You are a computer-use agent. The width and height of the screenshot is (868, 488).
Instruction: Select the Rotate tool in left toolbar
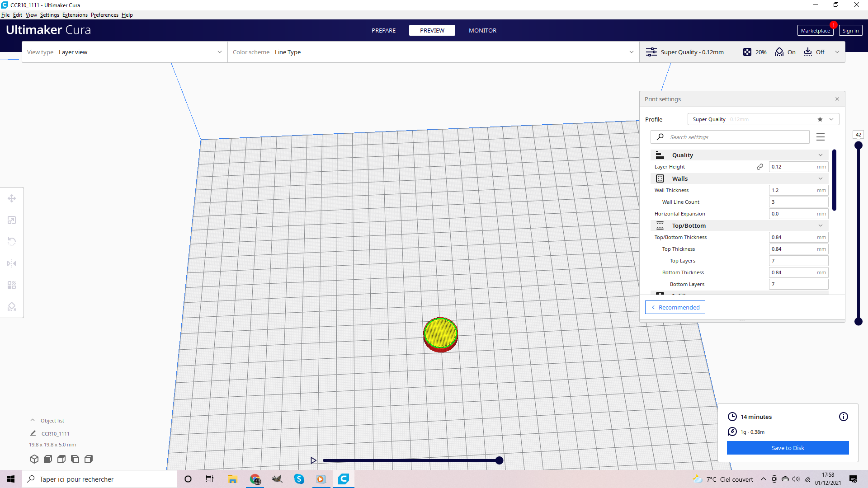[x=12, y=242]
